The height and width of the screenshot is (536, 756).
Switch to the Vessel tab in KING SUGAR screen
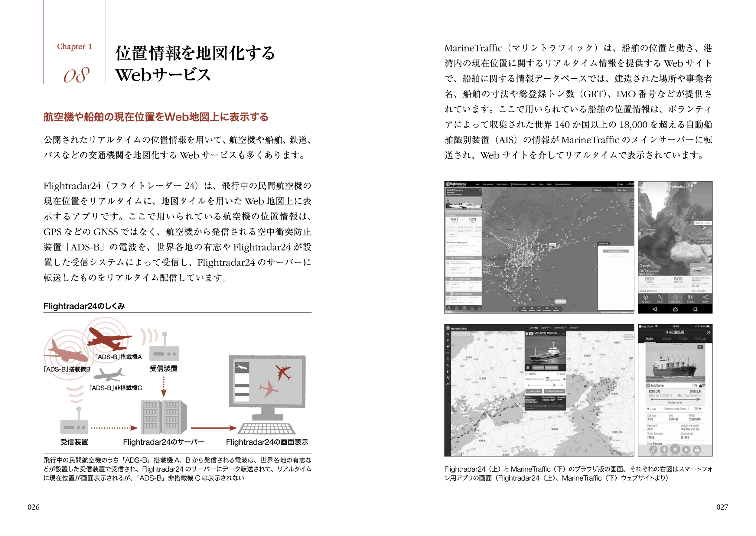[649, 339]
